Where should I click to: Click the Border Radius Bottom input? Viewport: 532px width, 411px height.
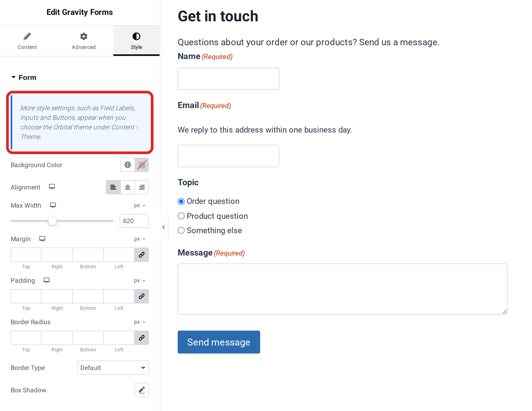[x=88, y=338]
